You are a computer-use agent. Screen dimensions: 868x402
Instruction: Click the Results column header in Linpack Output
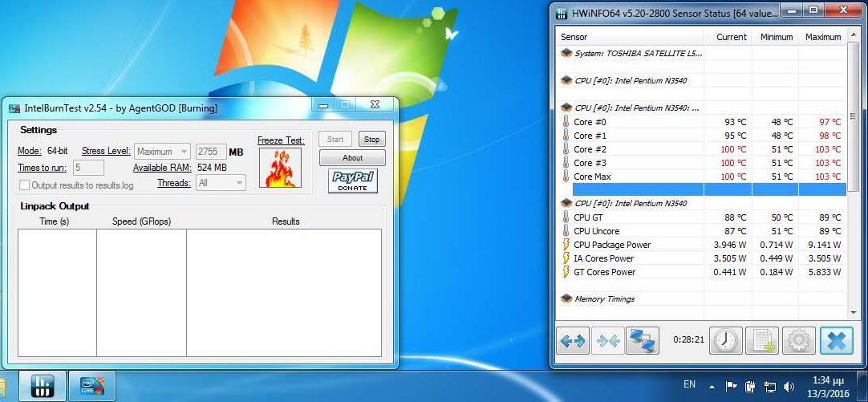(284, 221)
